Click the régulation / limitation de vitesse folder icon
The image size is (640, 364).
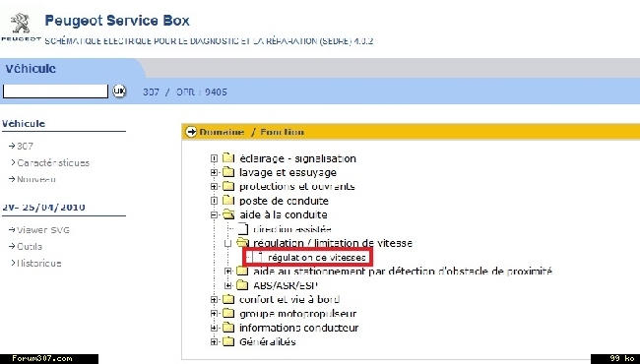pyautogui.click(x=243, y=243)
